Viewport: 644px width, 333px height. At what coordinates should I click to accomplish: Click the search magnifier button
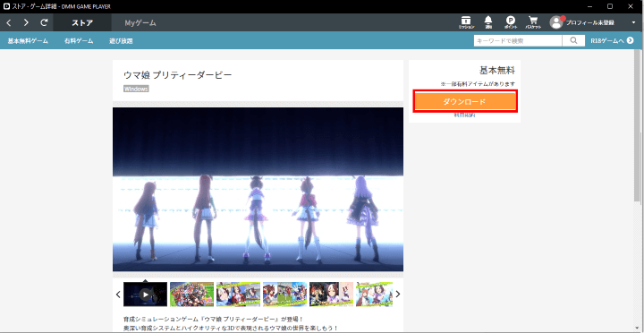click(573, 40)
